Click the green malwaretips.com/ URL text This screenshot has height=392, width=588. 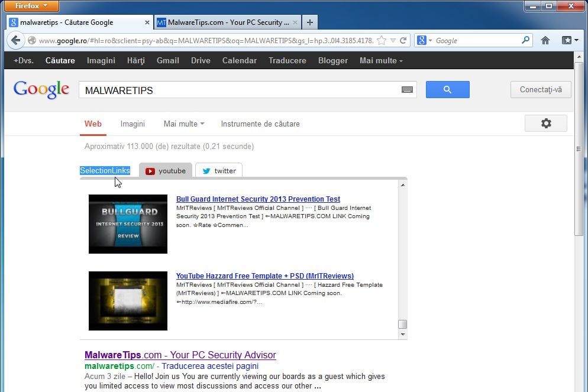[119, 366]
